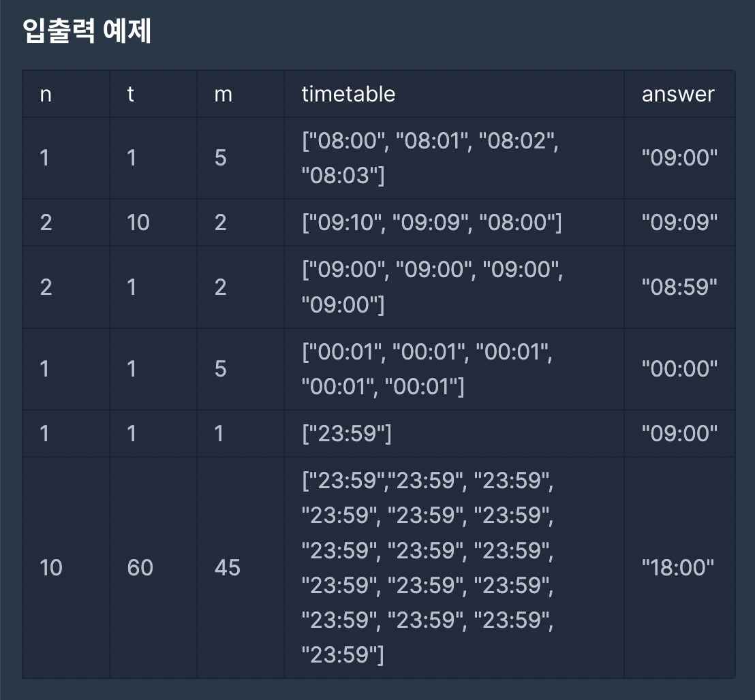Select the answer cell "08:59"

point(679,287)
